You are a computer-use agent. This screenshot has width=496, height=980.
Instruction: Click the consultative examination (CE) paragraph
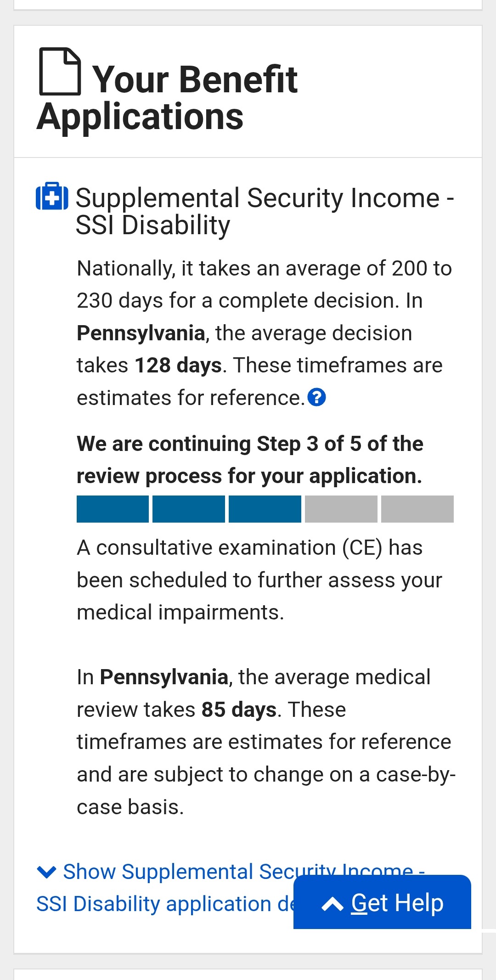259,580
